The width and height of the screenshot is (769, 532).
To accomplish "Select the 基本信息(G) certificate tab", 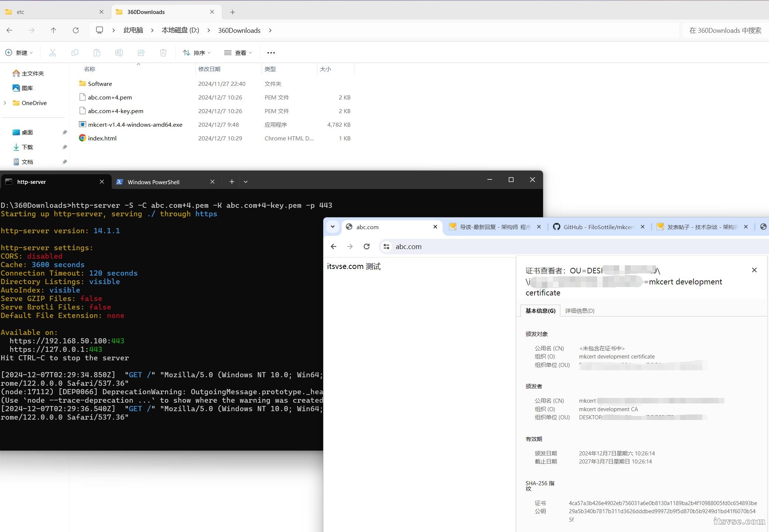I will tap(540, 311).
